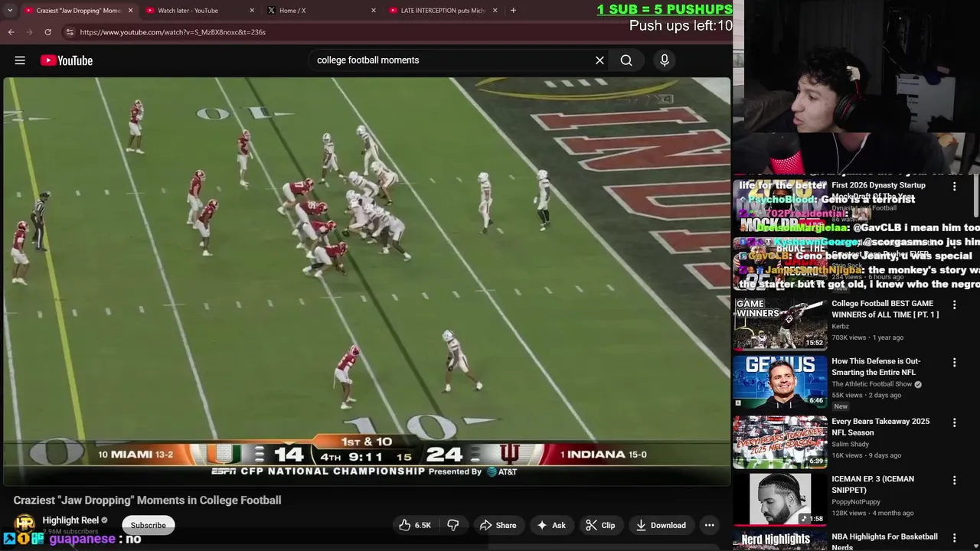Open menu for ICEMAN EP. 3 video

click(954, 481)
